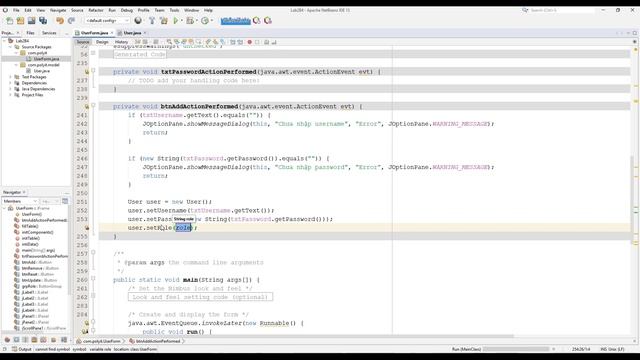Click the globe browser icon beside the config box
The height and width of the screenshot is (360, 640).
click(x=138, y=20)
